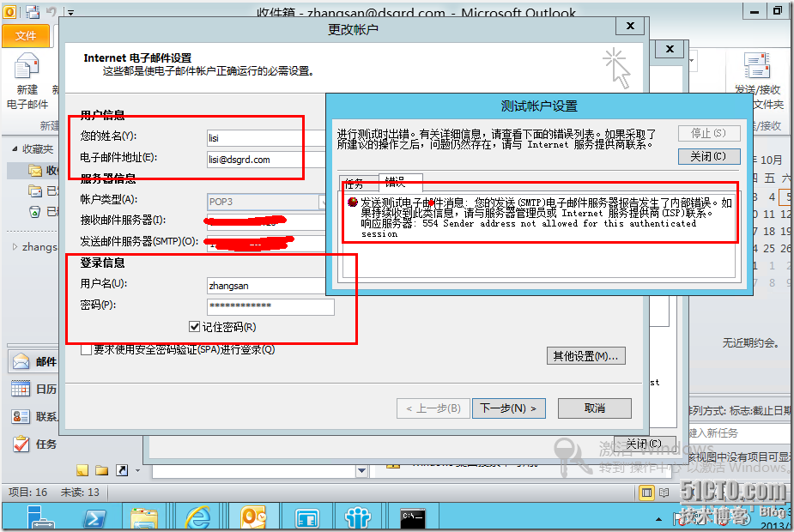Viewport: 794px width, 532px height.
Task: Expand the zhangsan mailbox tree node
Action: point(15,247)
